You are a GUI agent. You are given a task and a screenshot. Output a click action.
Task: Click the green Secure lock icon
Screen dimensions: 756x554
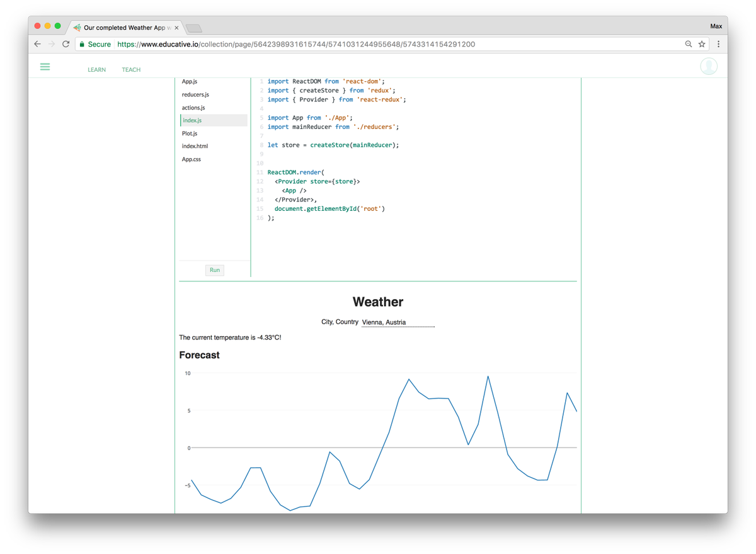(82, 44)
